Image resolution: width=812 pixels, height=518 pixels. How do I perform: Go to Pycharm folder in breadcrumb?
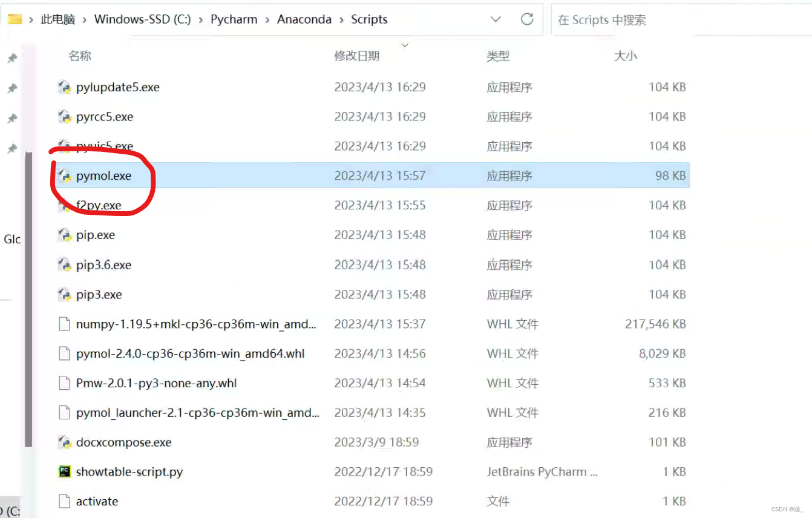click(x=234, y=19)
